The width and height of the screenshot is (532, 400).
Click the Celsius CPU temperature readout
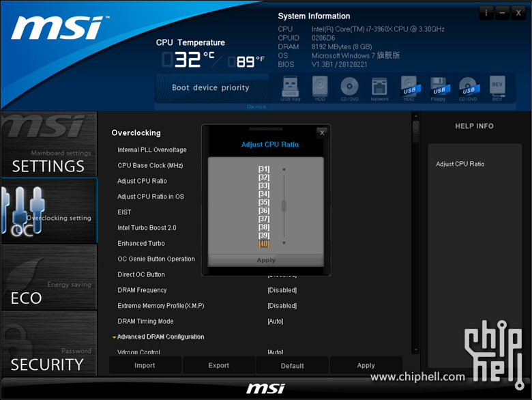188,59
